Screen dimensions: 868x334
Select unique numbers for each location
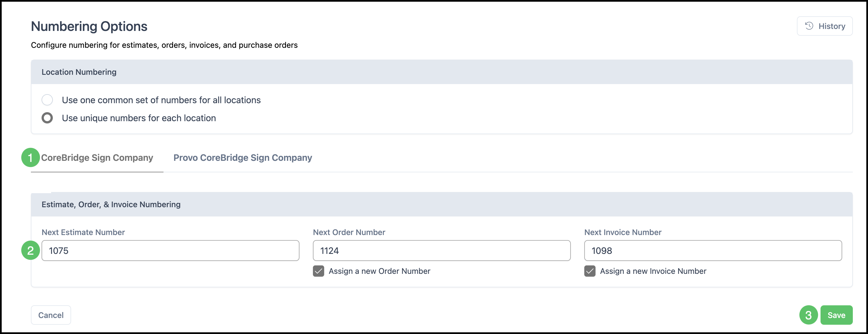(47, 118)
